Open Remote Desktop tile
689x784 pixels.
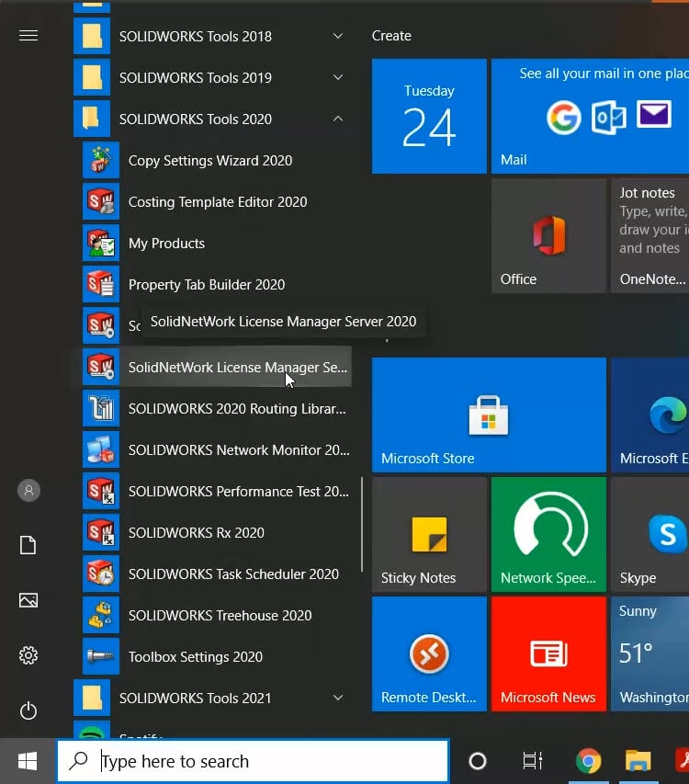[429, 654]
